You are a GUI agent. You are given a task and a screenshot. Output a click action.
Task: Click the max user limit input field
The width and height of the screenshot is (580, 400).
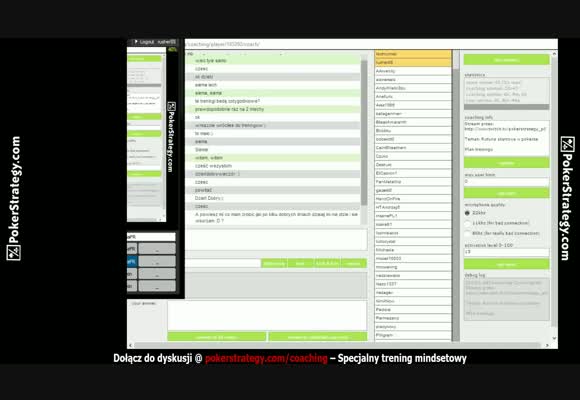[x=506, y=181]
